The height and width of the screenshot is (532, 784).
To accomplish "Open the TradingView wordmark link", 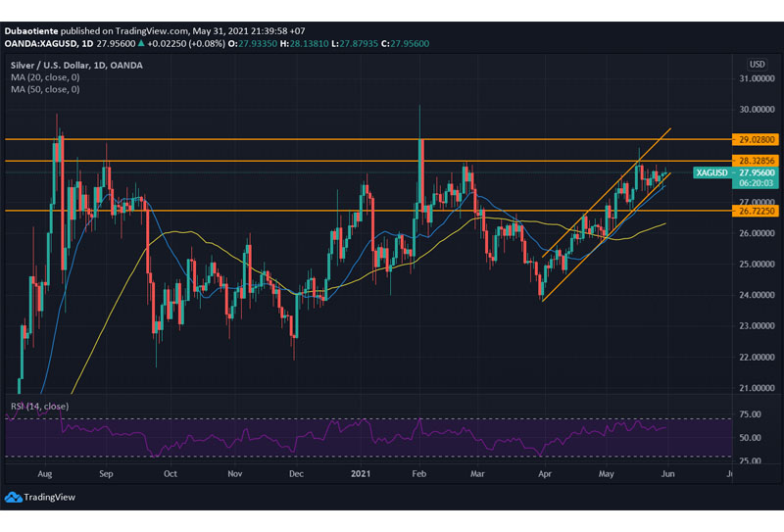I will [50, 497].
